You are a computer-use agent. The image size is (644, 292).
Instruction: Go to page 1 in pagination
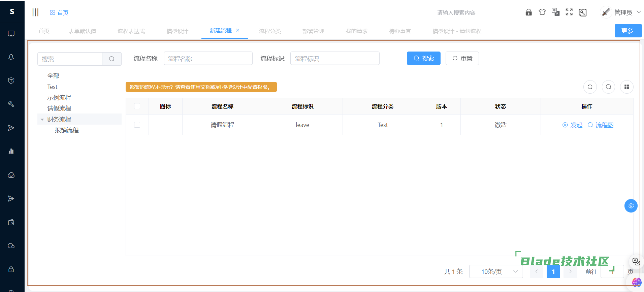tap(553, 271)
